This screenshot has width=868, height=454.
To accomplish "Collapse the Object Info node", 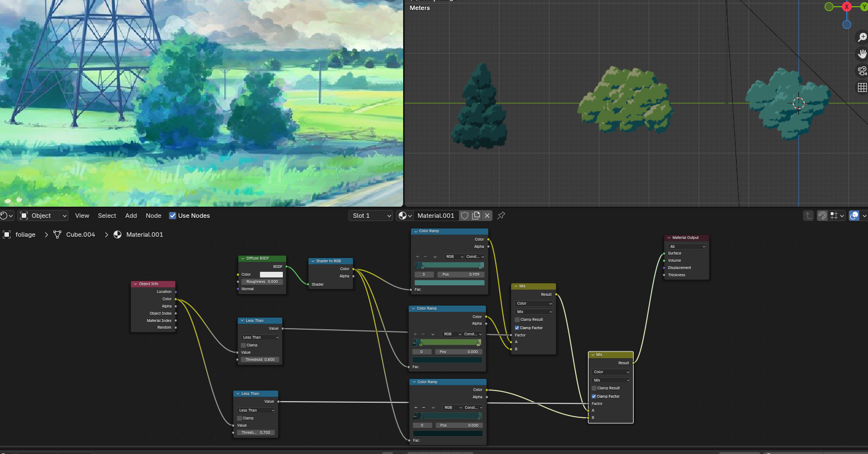I will pyautogui.click(x=135, y=284).
